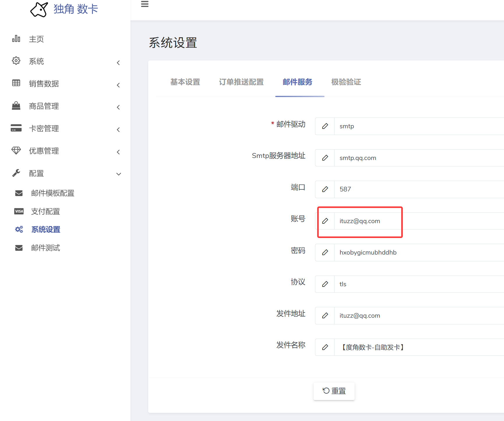Click the 卡密管理 menu label
The height and width of the screenshot is (421, 504).
(44, 129)
